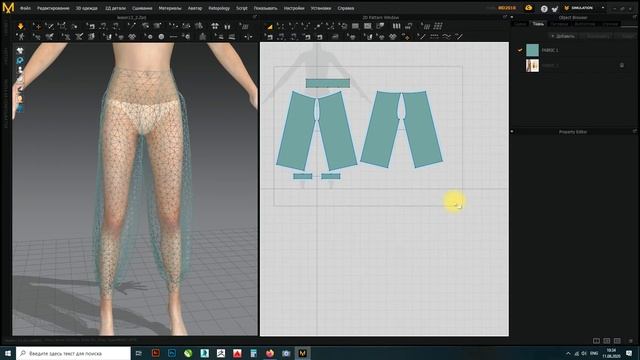640x360 pixels.
Task: Select the teal FABRIC 1 color swatch
Action: tap(532, 50)
